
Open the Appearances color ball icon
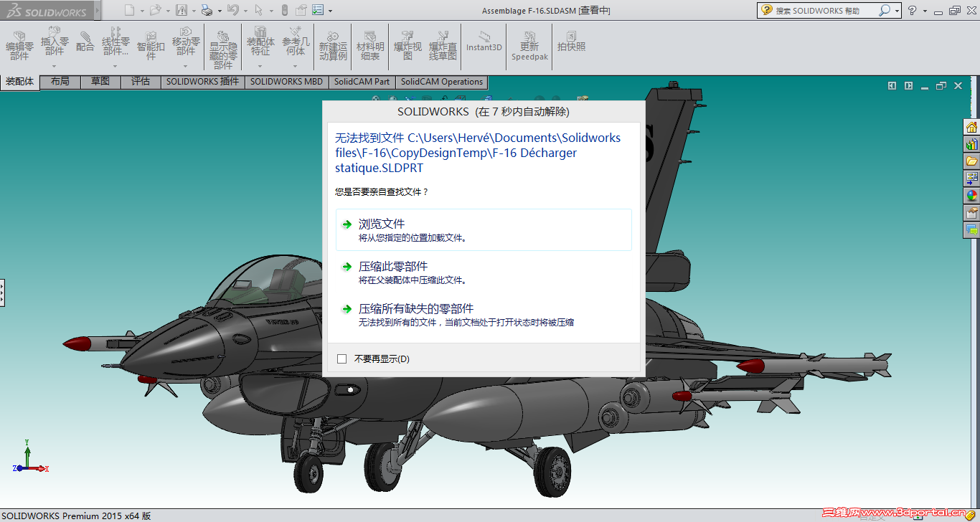(971, 196)
